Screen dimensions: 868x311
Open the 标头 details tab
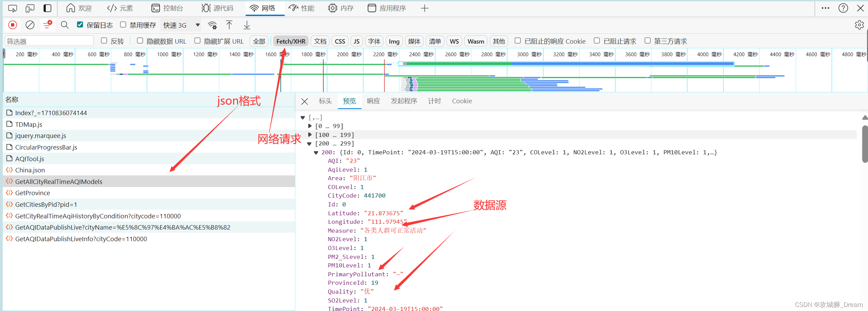[x=325, y=101]
